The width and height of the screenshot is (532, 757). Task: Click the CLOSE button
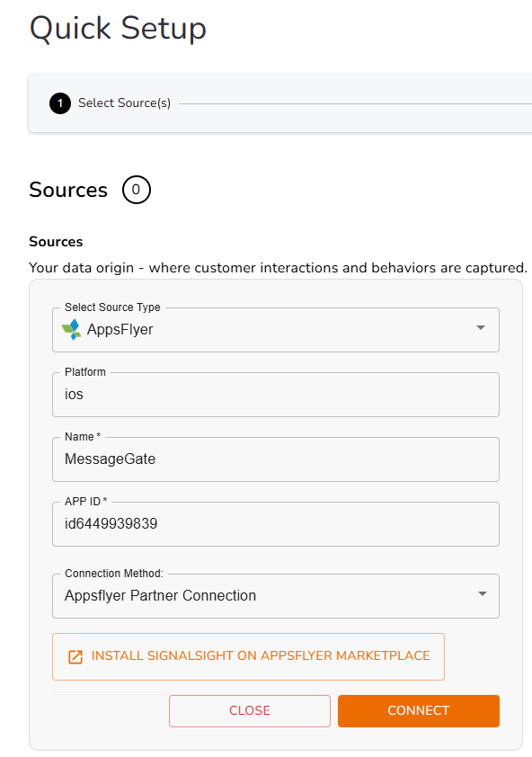[x=250, y=710]
